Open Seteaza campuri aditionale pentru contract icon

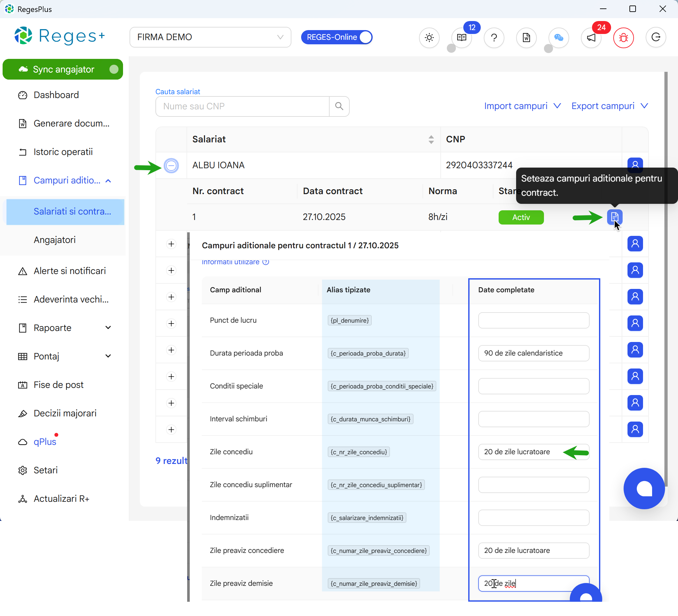[615, 217]
